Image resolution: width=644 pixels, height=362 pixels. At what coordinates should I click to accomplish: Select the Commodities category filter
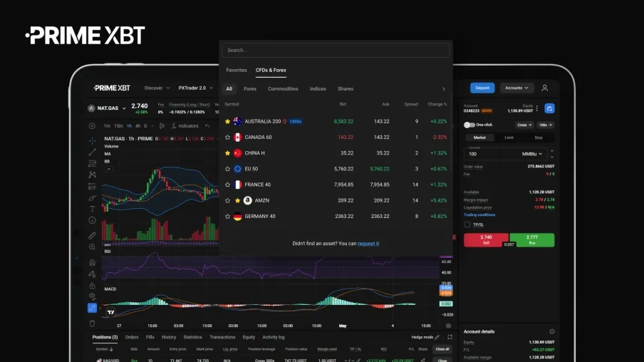pyautogui.click(x=283, y=89)
